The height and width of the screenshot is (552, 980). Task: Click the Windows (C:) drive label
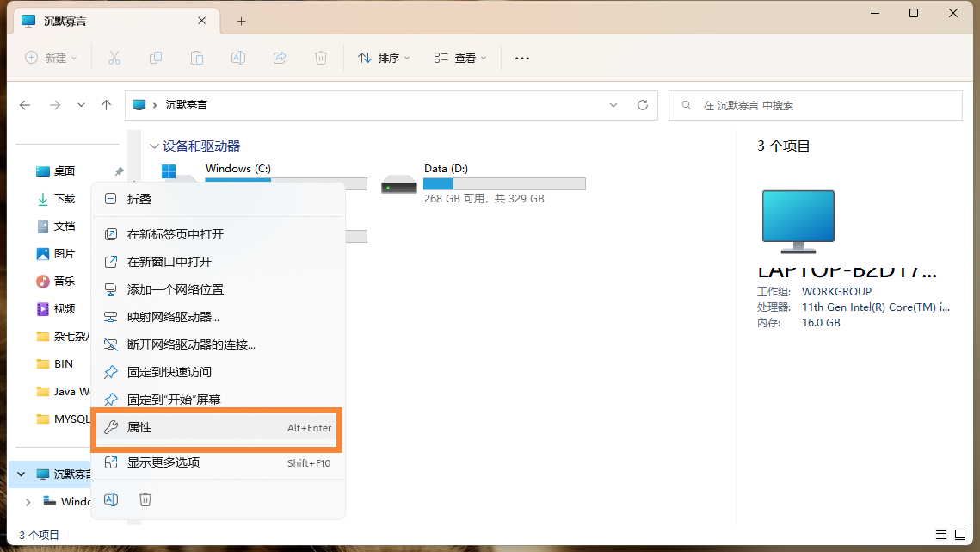[238, 168]
